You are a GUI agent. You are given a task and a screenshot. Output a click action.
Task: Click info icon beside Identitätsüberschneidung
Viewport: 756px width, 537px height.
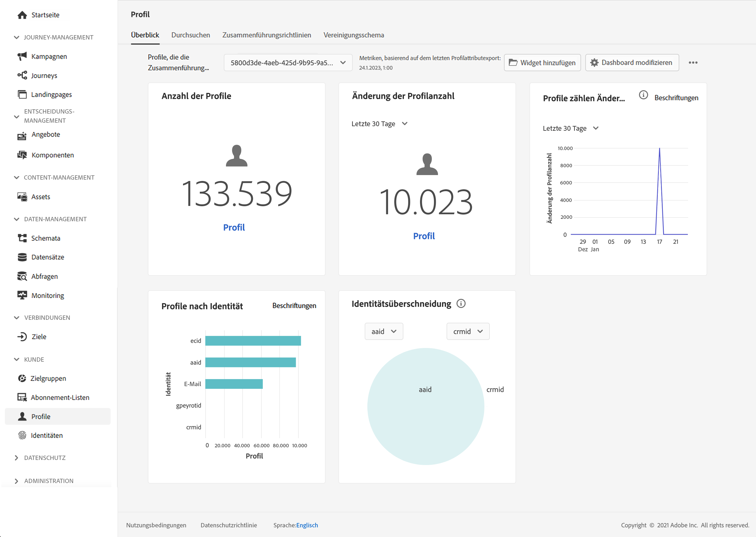pos(461,304)
